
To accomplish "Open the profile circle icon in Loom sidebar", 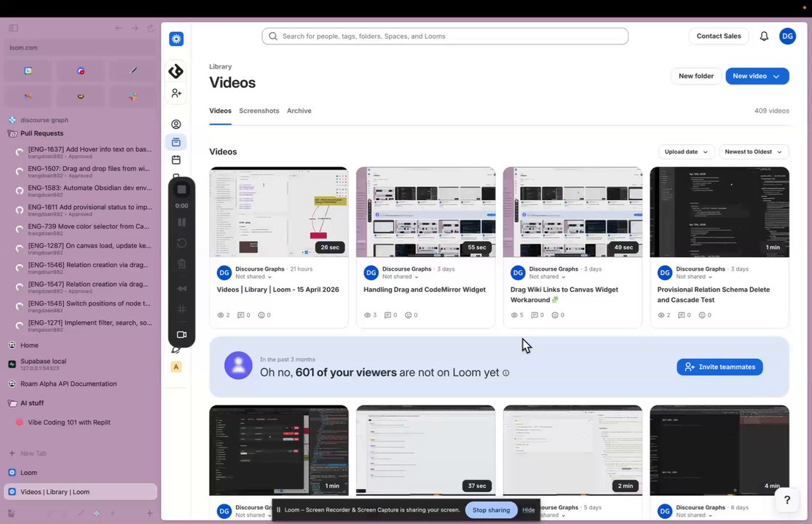I will point(176,124).
